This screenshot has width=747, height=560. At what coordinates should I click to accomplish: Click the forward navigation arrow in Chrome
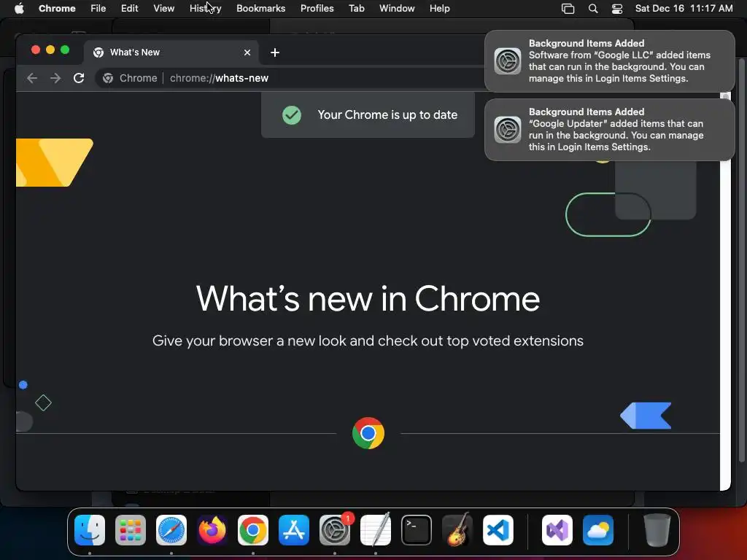pyautogui.click(x=55, y=78)
